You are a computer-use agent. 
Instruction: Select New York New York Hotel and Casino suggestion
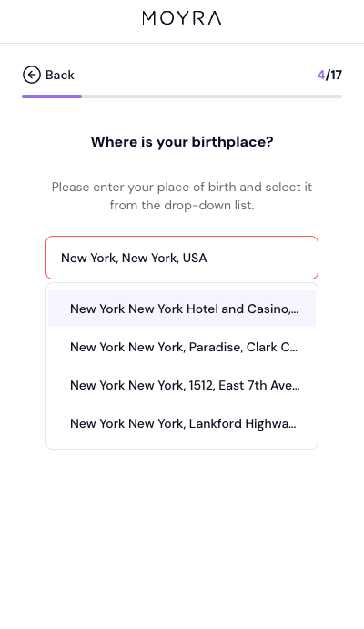[182, 309]
